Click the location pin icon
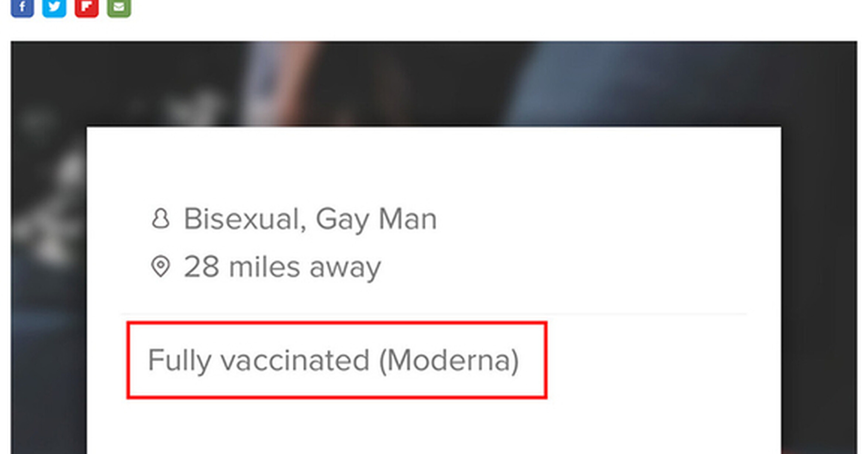 click(161, 266)
